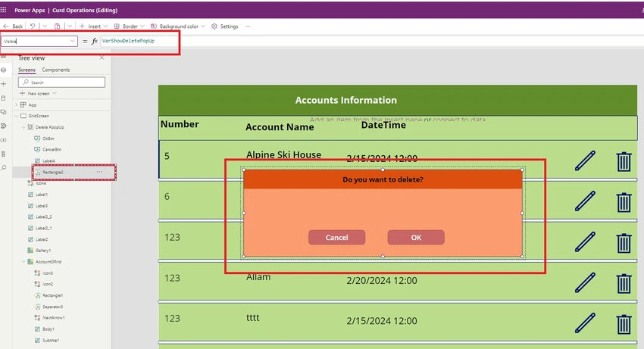Click the trash icon in the Alpine Ski House row
This screenshot has width=644, height=349.
[x=624, y=161]
